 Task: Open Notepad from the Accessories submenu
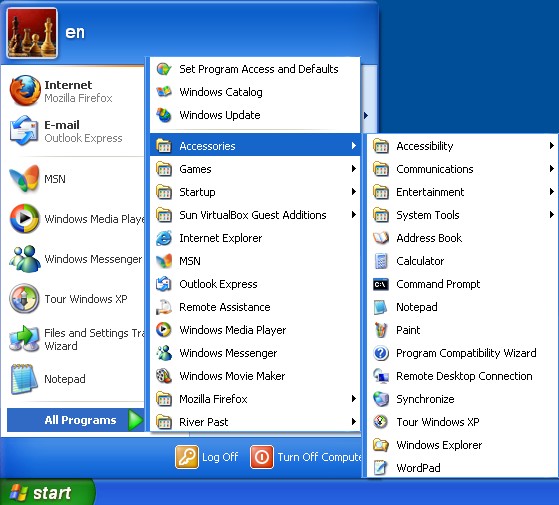coord(462,307)
